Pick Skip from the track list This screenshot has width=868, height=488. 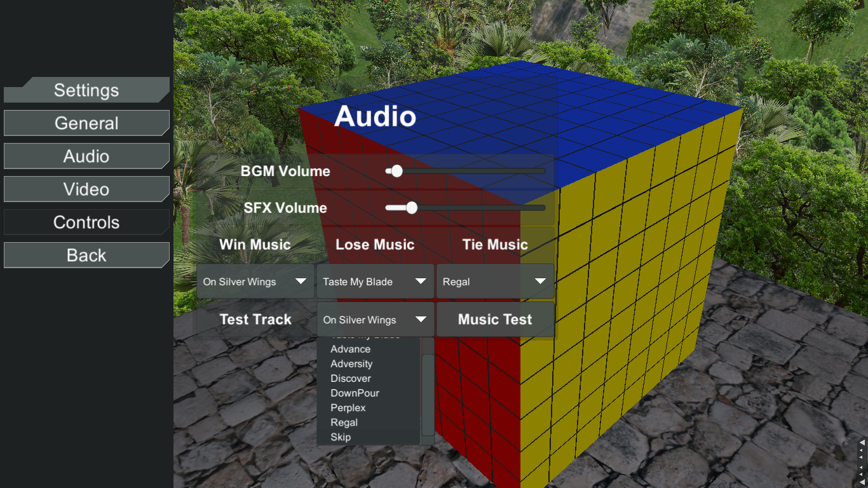341,437
